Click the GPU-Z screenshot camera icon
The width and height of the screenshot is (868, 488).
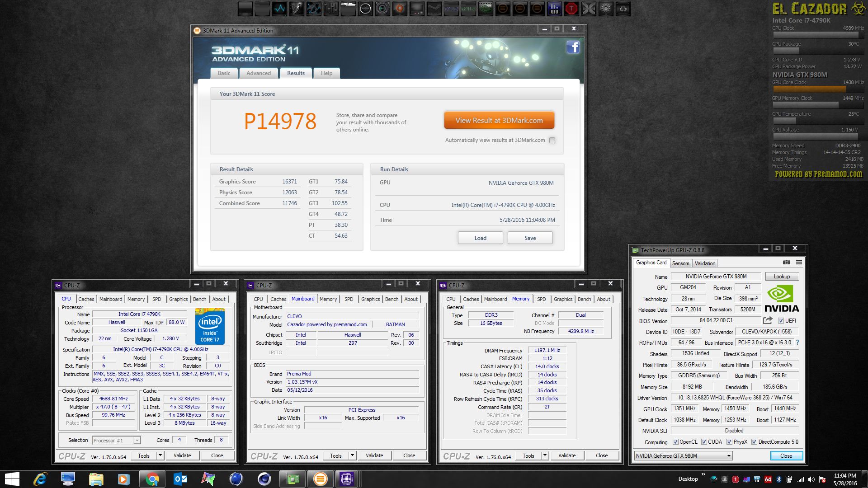point(787,263)
